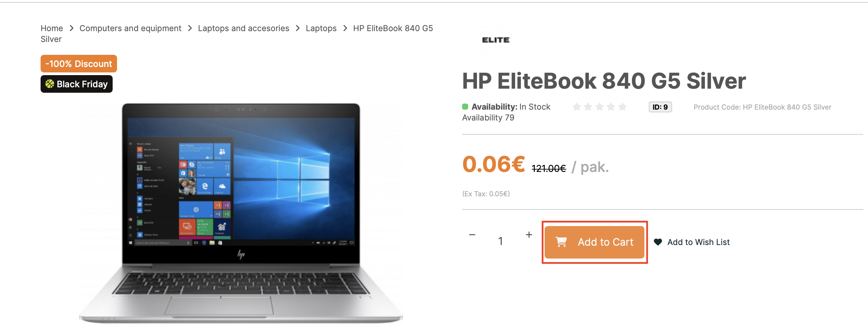Decrease quantity with the minus button
Screen dimensions: 868x333
pyautogui.click(x=472, y=235)
